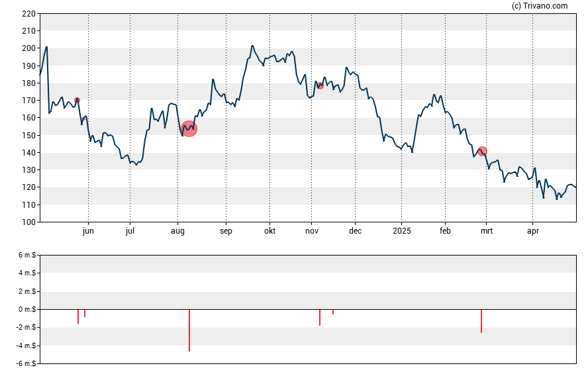Click the 220 price axis label

(29, 14)
